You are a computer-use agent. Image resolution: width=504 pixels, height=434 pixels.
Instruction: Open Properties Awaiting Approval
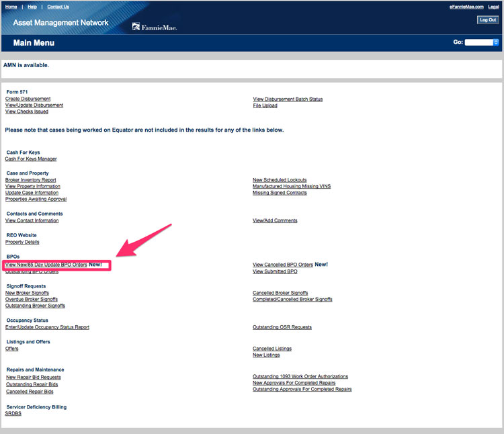(x=36, y=200)
